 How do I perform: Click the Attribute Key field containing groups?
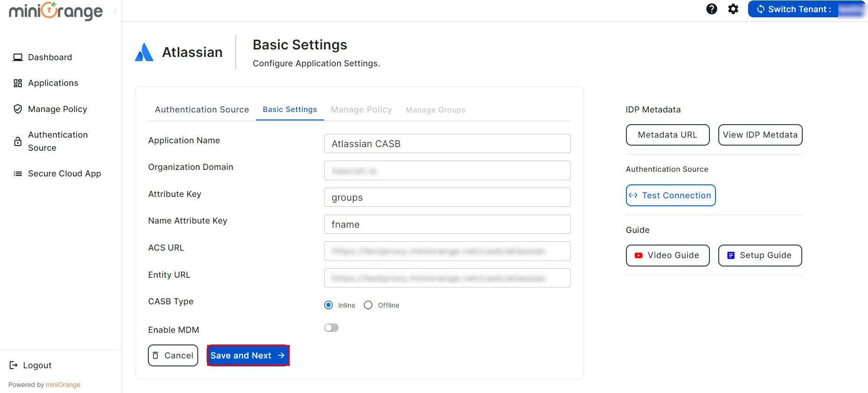point(447,197)
